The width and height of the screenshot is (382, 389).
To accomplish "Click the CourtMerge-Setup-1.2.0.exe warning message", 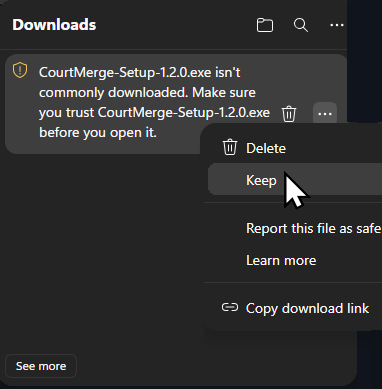I will [x=154, y=103].
